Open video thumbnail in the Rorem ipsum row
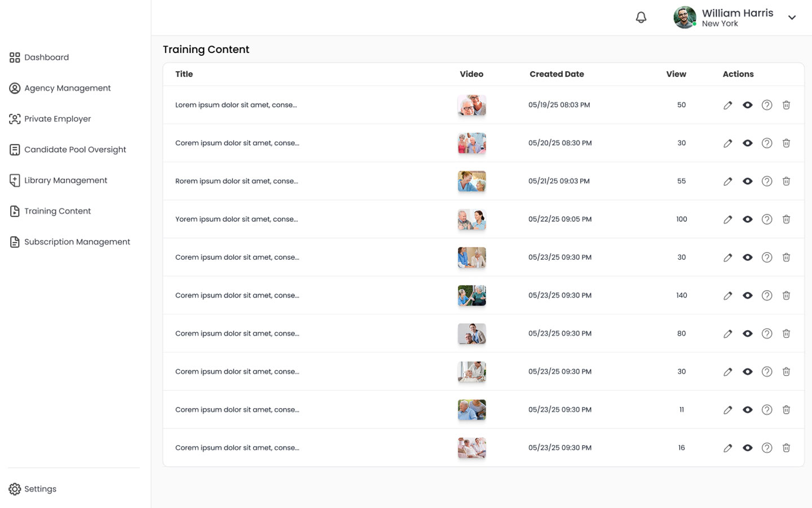 pyautogui.click(x=471, y=181)
